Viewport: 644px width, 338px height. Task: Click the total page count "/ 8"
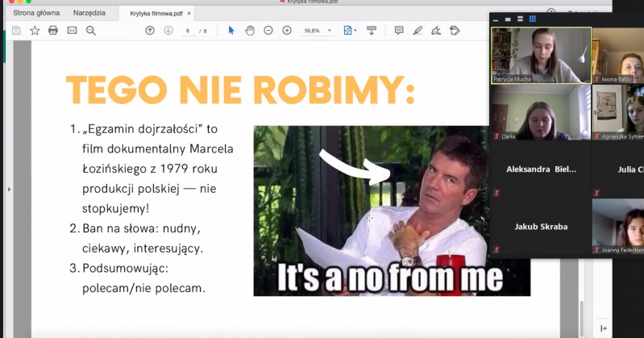click(203, 31)
